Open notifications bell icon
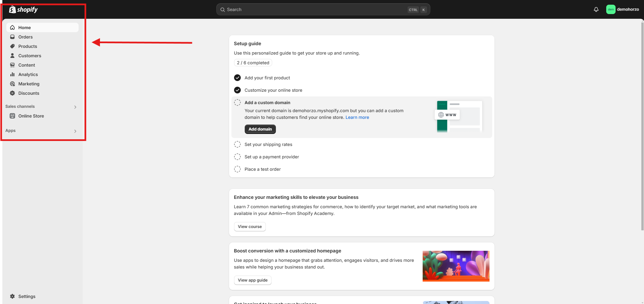 tap(596, 9)
